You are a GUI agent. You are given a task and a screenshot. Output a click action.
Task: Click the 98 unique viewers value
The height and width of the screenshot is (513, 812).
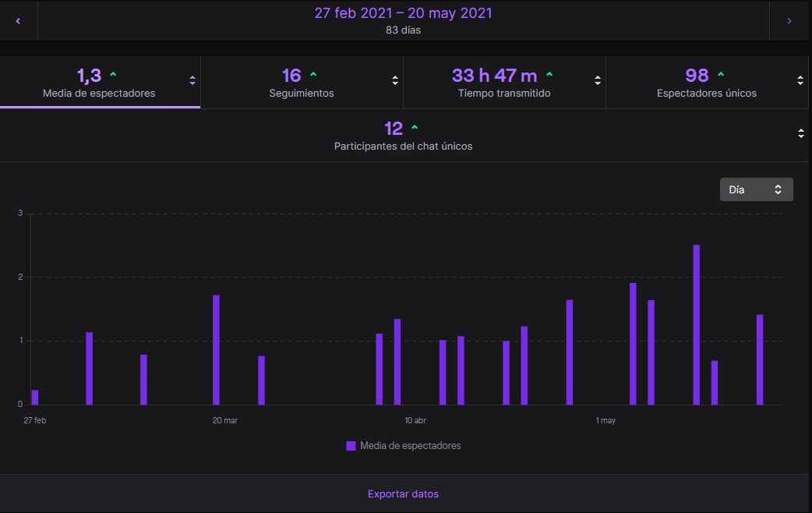697,76
